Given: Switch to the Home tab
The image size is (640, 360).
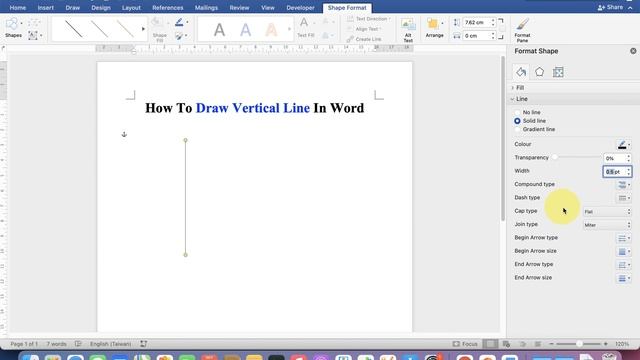Looking at the screenshot, I should tap(18, 8).
